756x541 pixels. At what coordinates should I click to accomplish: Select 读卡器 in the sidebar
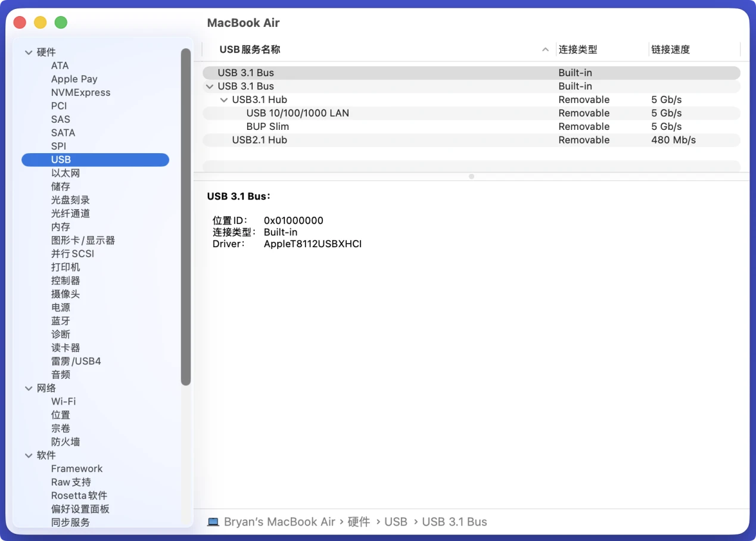tap(66, 348)
